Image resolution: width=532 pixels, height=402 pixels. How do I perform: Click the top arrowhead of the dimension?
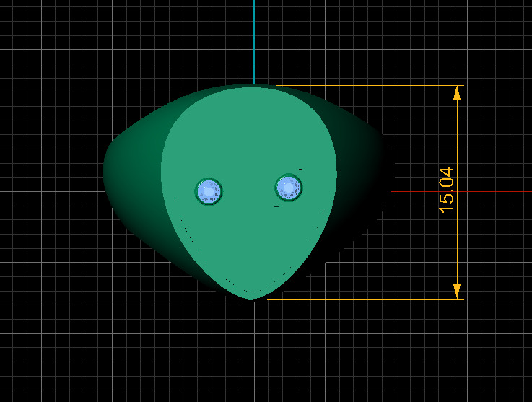point(457,93)
